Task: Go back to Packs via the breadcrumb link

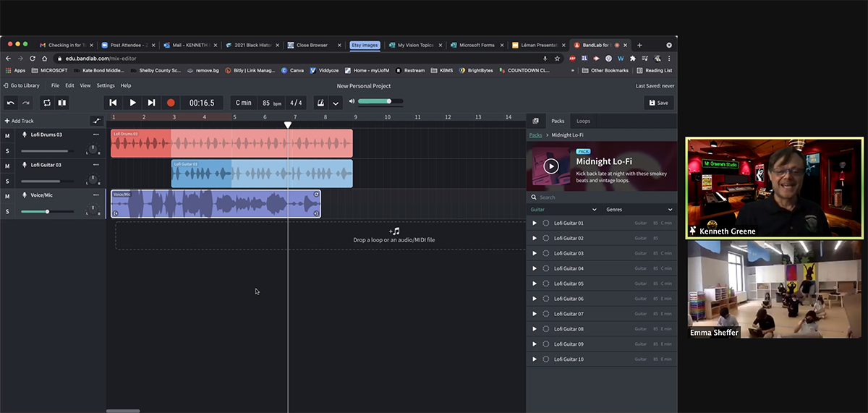Action: 535,135
